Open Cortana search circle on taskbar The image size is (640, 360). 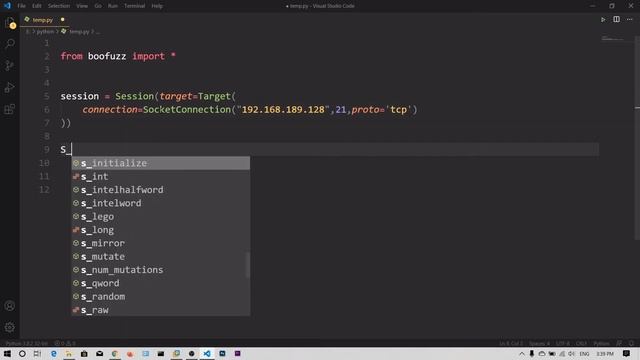click(22, 353)
